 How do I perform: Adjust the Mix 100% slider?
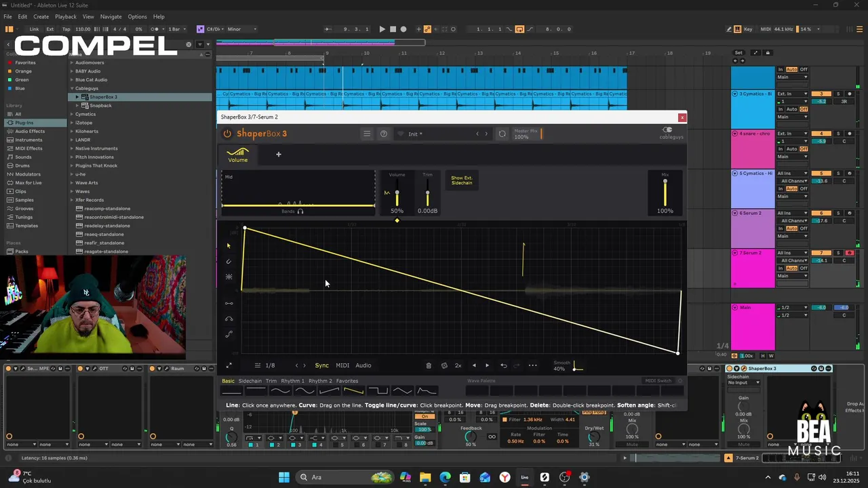665,192
